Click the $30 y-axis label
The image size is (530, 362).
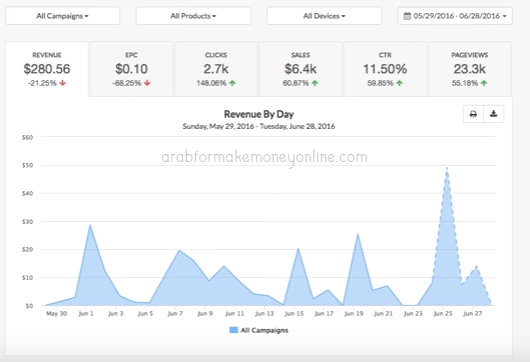[27, 222]
